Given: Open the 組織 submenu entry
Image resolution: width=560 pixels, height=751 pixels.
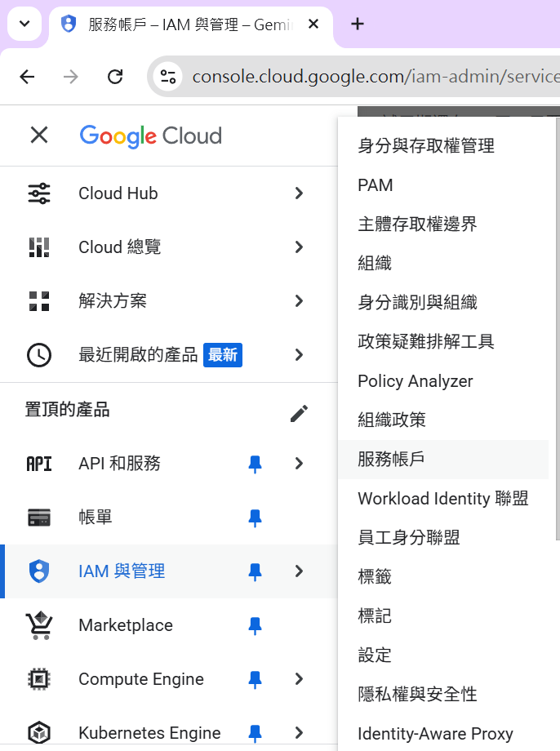Looking at the screenshot, I should 443,264.
